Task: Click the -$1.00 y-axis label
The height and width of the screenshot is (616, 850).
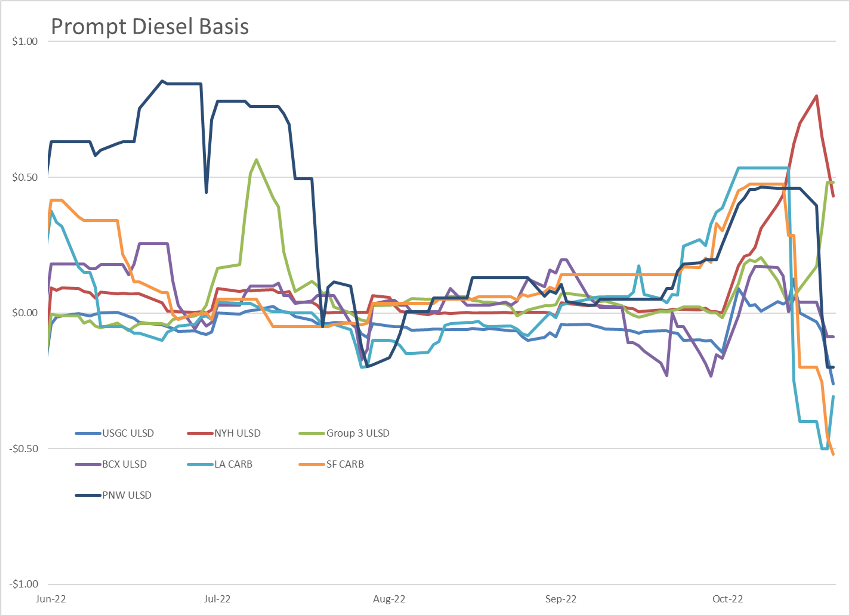Action: tap(23, 584)
